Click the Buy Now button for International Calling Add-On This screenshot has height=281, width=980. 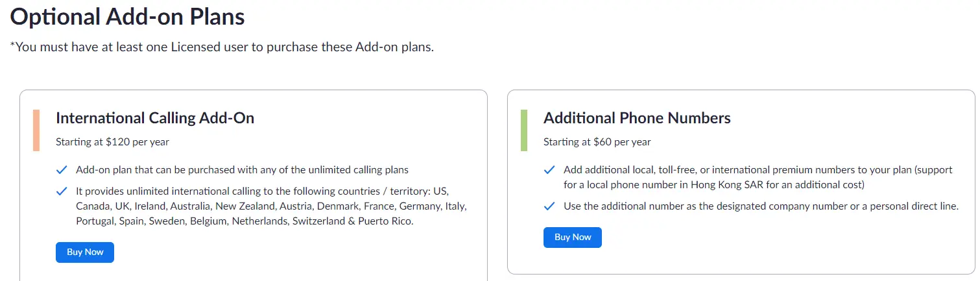(x=85, y=252)
